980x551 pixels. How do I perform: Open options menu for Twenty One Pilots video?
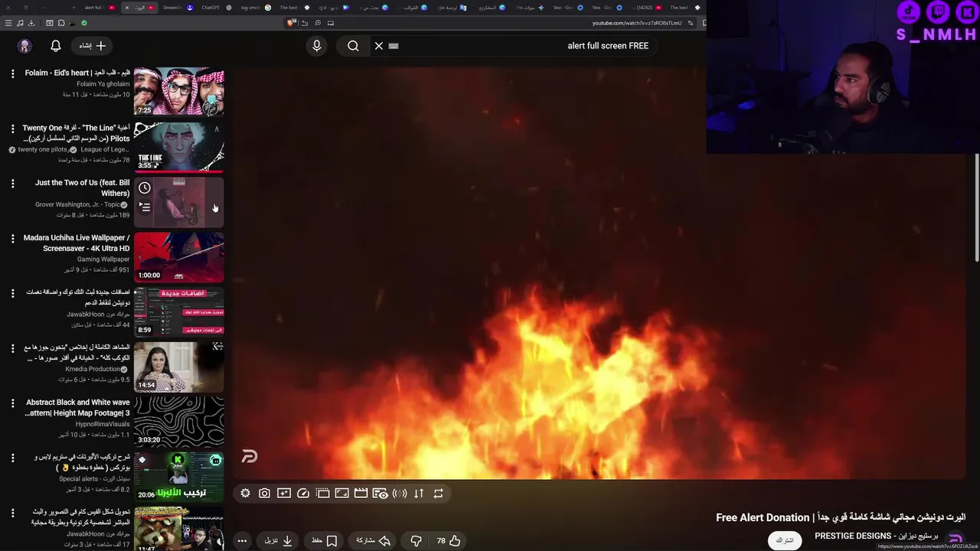click(x=12, y=129)
